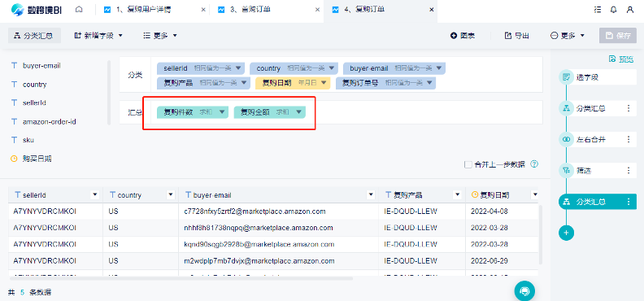Click the table horizontal scrollbar
The image size is (644, 301).
point(181,278)
